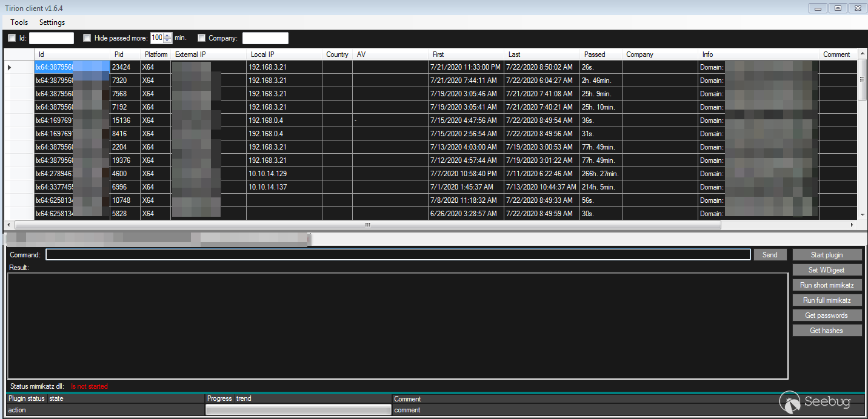This screenshot has height=419, width=868.
Task: Click First cell 6/26/2020 3:28:57 AM
Action: coord(466,214)
